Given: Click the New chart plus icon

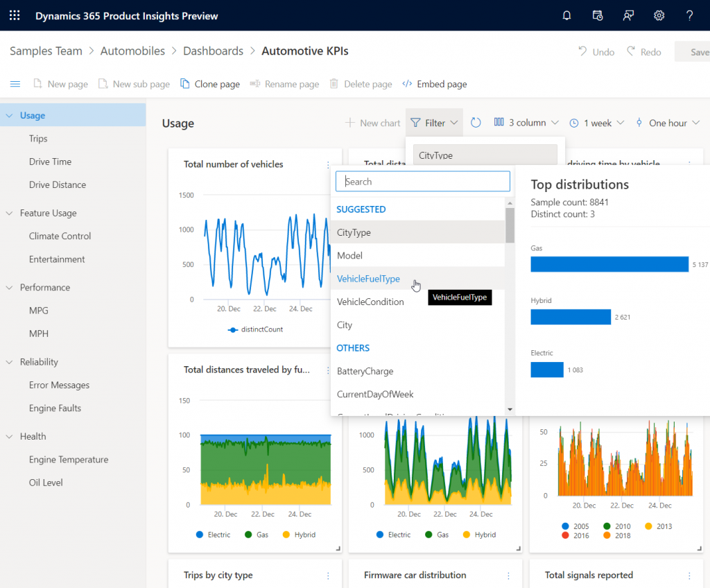Looking at the screenshot, I should 349,123.
